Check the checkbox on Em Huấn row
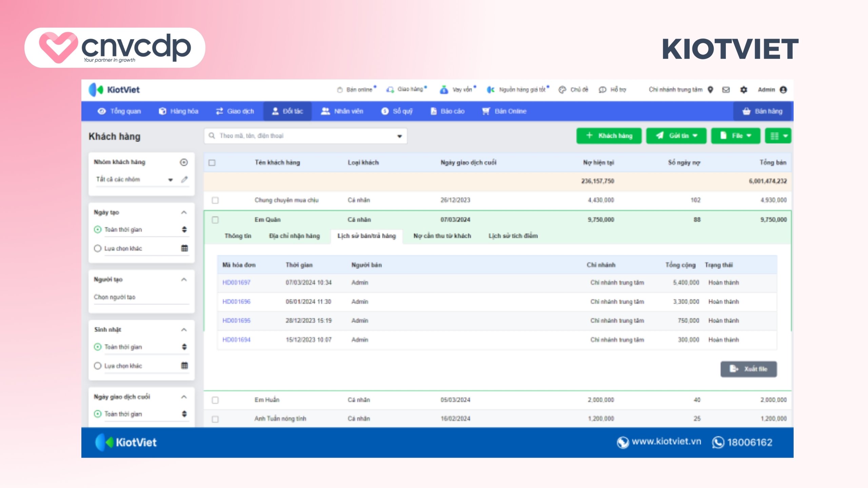868x488 pixels. tap(215, 400)
